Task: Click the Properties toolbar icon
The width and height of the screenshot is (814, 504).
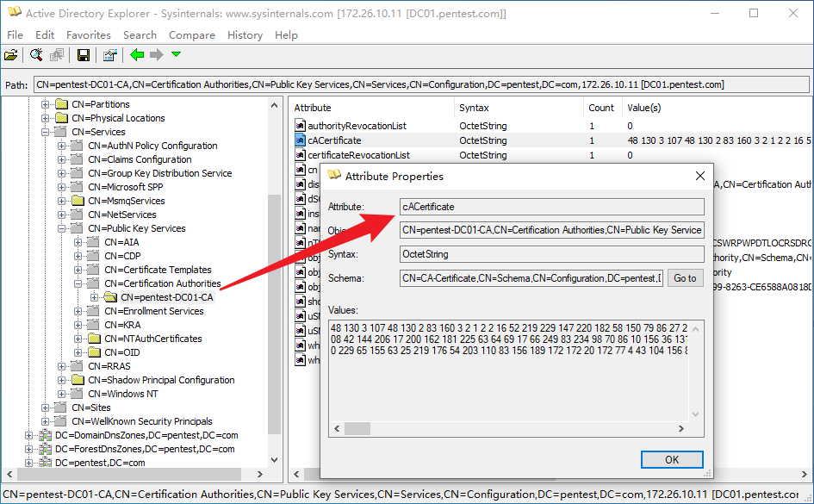Action: pos(109,54)
